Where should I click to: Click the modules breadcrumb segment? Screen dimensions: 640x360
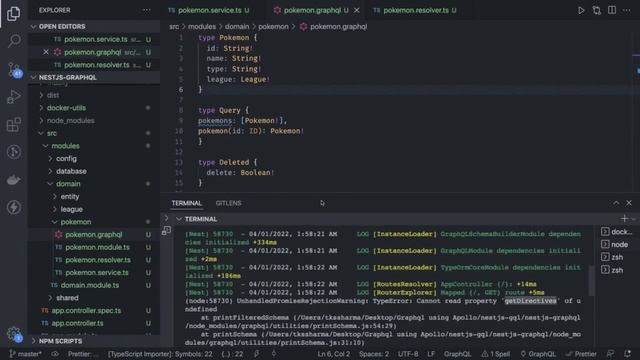(202, 27)
